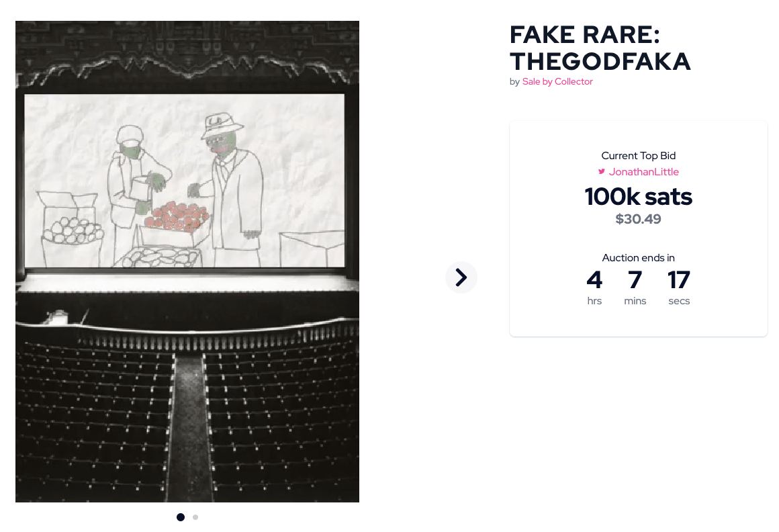Switch to the second carousel dot
Screen dimensions: 779x532
[195, 517]
